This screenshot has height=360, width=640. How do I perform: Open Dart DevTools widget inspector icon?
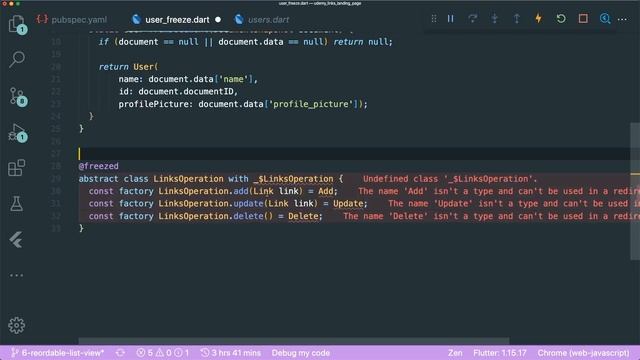(x=605, y=19)
